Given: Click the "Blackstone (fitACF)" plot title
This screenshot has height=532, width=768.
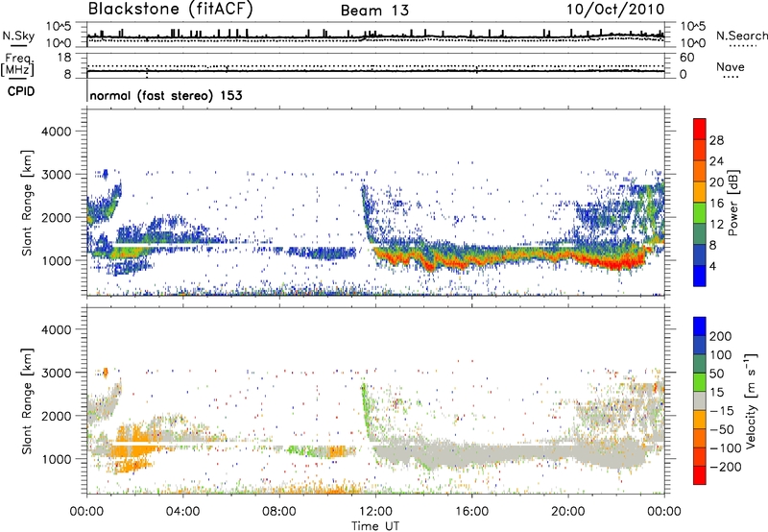Looking at the screenshot, I should pos(171,10).
